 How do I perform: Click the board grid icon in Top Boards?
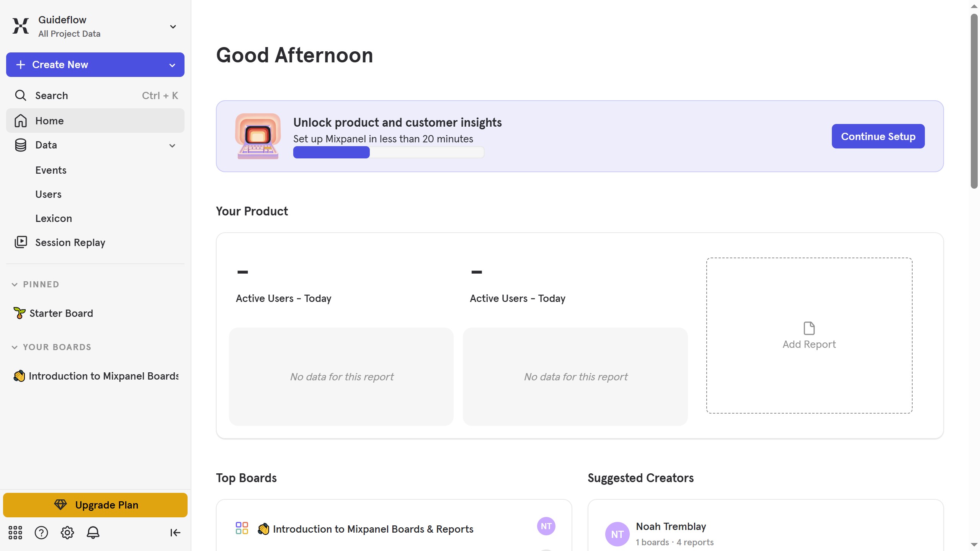coord(242,528)
